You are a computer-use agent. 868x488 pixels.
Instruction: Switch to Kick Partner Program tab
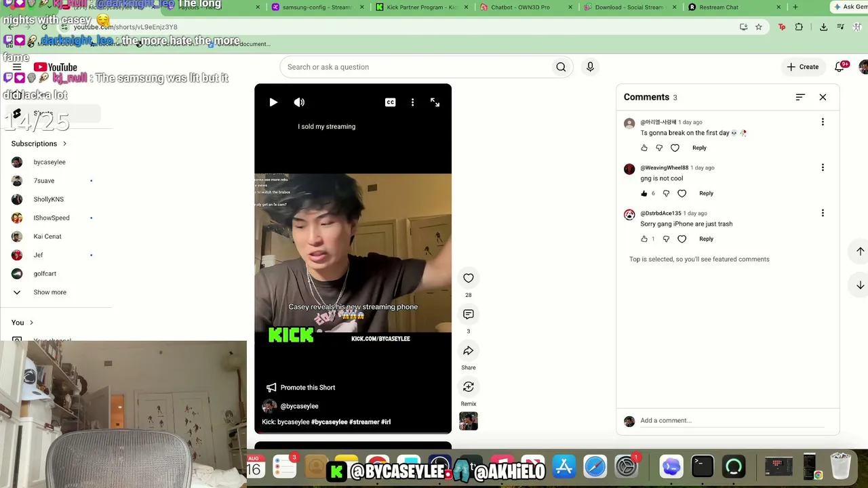[x=422, y=7]
